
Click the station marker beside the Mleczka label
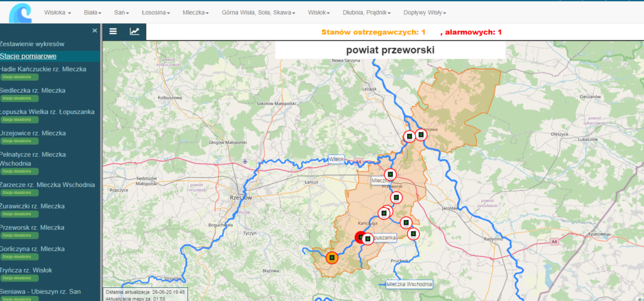(390, 174)
